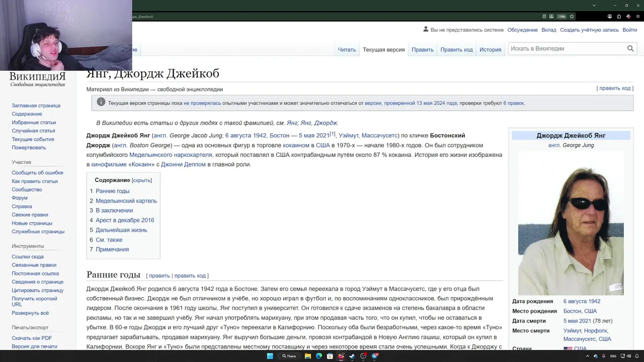Click 'Свежие правки' in sidebar
This screenshot has width=644, height=362.
tap(30, 215)
